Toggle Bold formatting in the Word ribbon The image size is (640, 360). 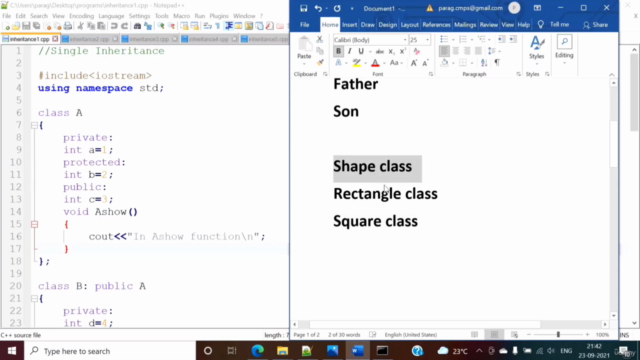338,51
